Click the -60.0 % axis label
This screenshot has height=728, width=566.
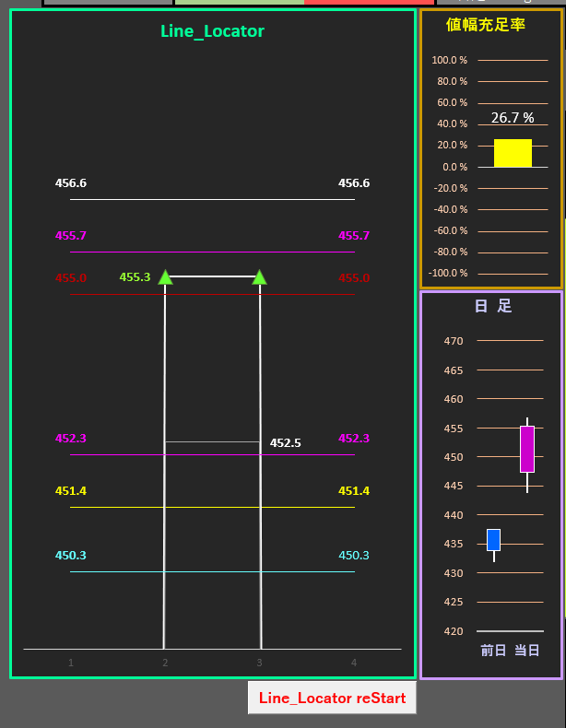[x=451, y=230]
